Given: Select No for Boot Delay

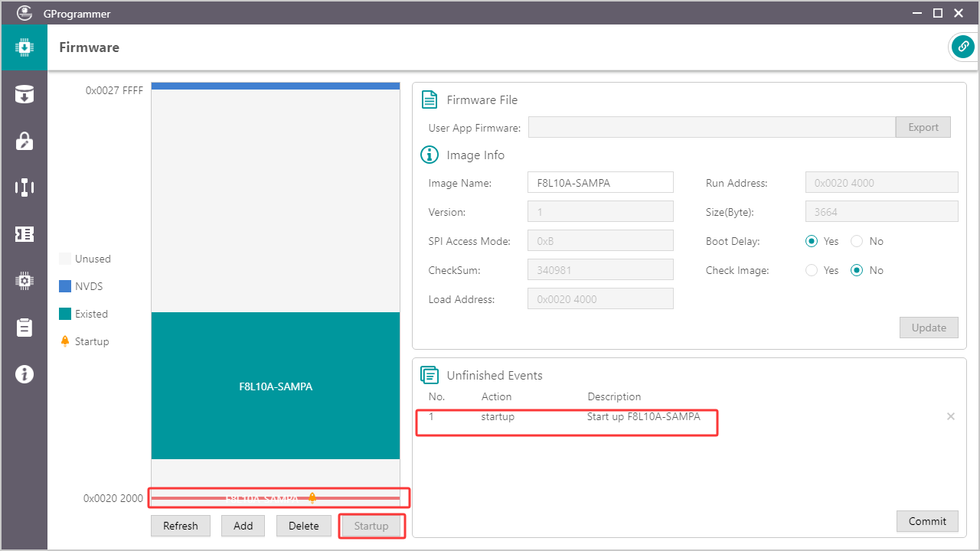Looking at the screenshot, I should 857,241.
